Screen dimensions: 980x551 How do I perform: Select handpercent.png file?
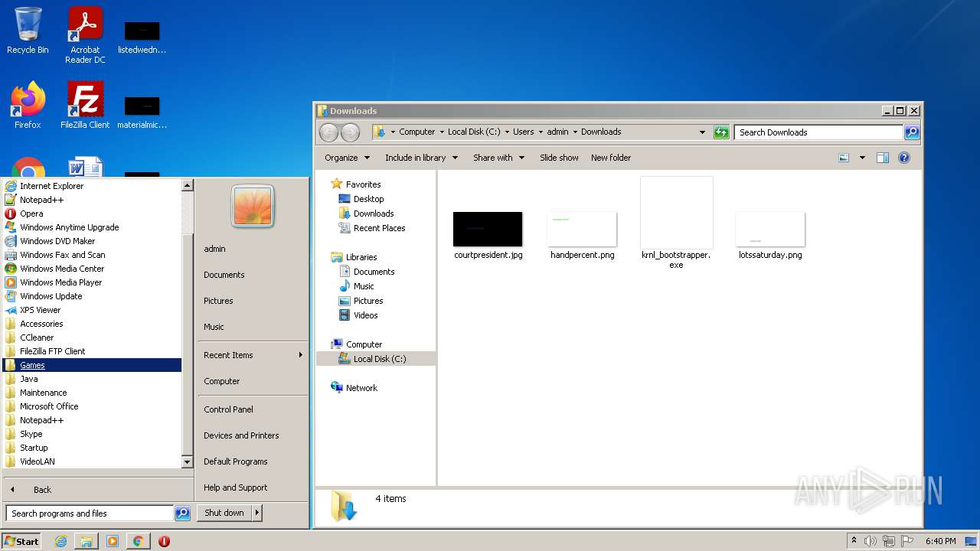click(582, 236)
